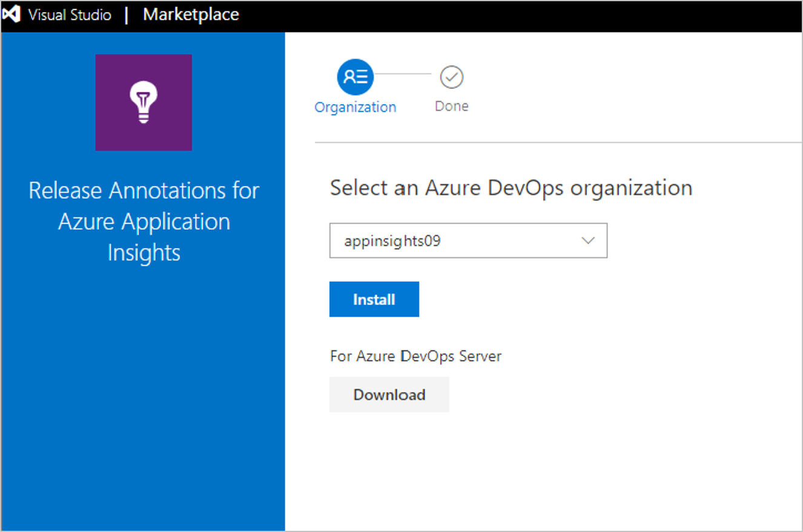Viewport: 803px width, 532px height.
Task: Select the Done step label
Action: [x=452, y=106]
